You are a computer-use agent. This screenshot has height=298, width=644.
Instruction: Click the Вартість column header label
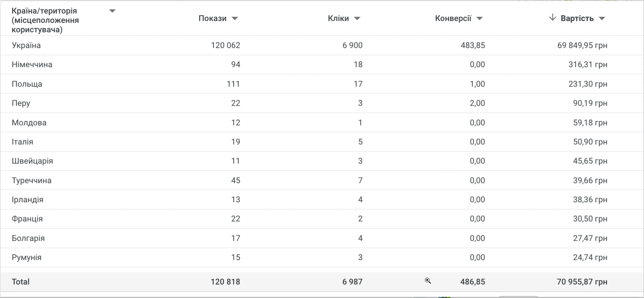(577, 18)
